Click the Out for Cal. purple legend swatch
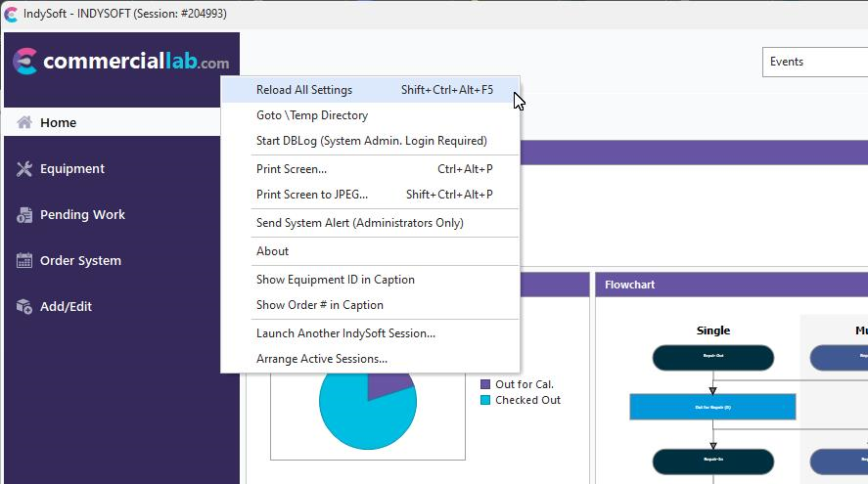The image size is (868, 484). [485, 384]
